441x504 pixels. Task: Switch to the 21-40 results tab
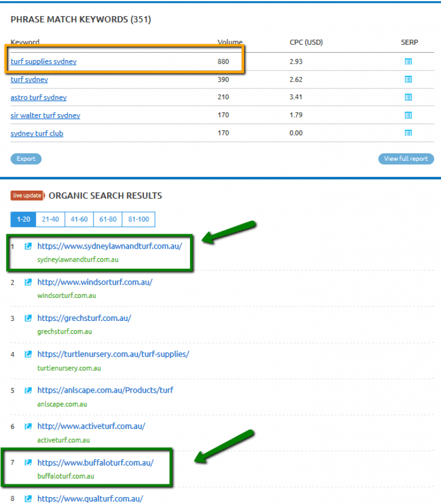tap(51, 219)
